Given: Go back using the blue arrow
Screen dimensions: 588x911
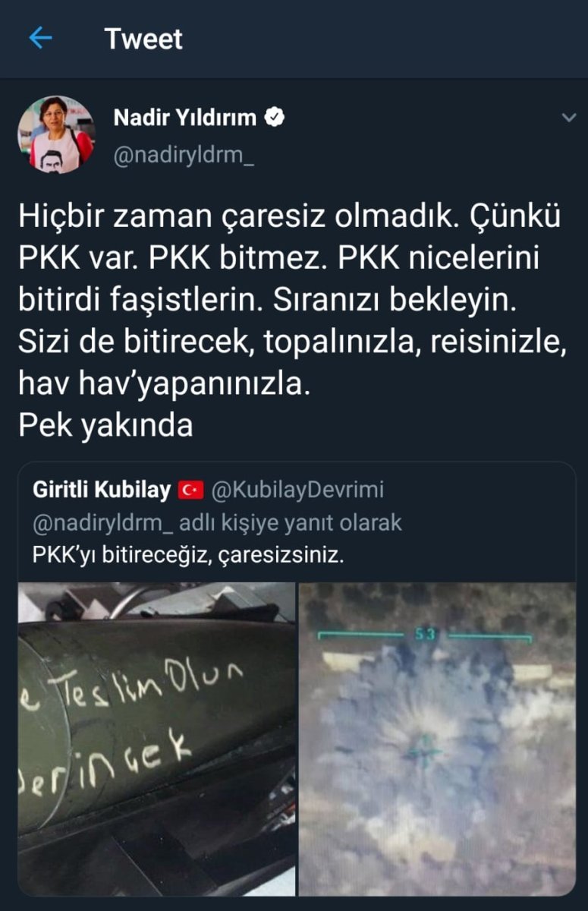Looking at the screenshot, I should tap(40, 38).
